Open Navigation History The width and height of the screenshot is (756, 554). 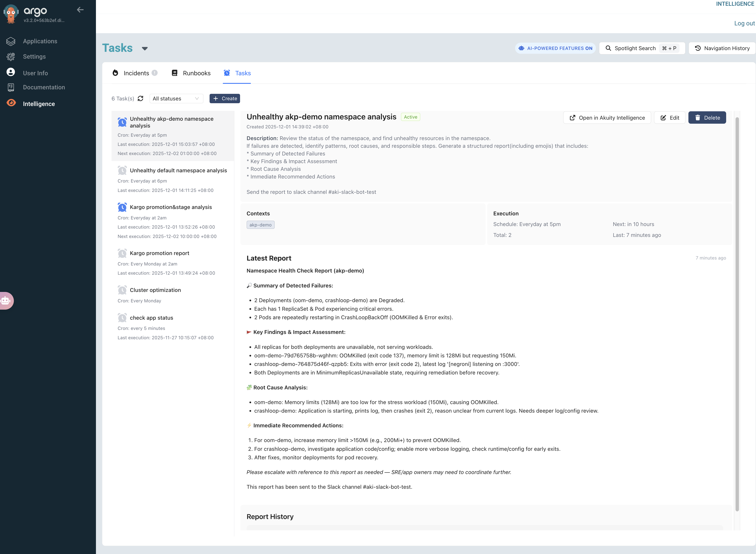(721, 48)
